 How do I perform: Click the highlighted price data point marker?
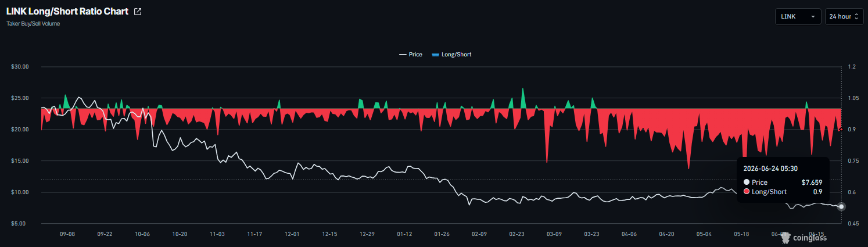pyautogui.click(x=841, y=207)
